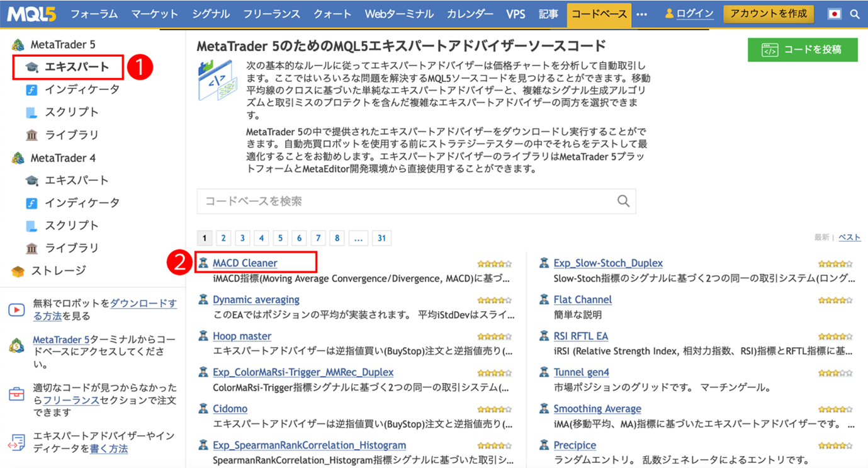Click expert icon beside MACD Cleaner
The width and height of the screenshot is (868, 468).
pyautogui.click(x=203, y=263)
